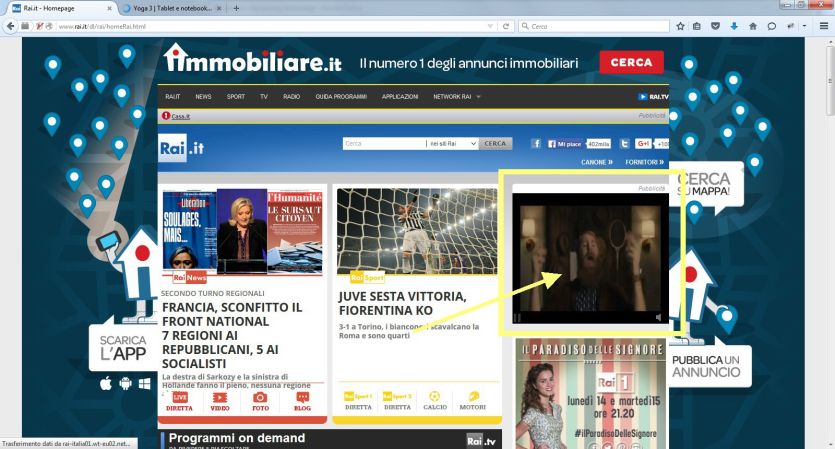This screenshot has width=835, height=449.
Task: Click the browser URL address field
Action: point(272,26)
